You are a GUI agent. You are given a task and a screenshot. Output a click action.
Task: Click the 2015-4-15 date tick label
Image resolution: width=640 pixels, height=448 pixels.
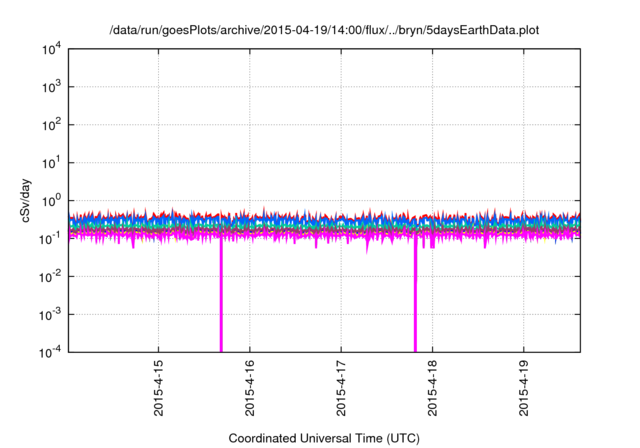pyautogui.click(x=158, y=388)
